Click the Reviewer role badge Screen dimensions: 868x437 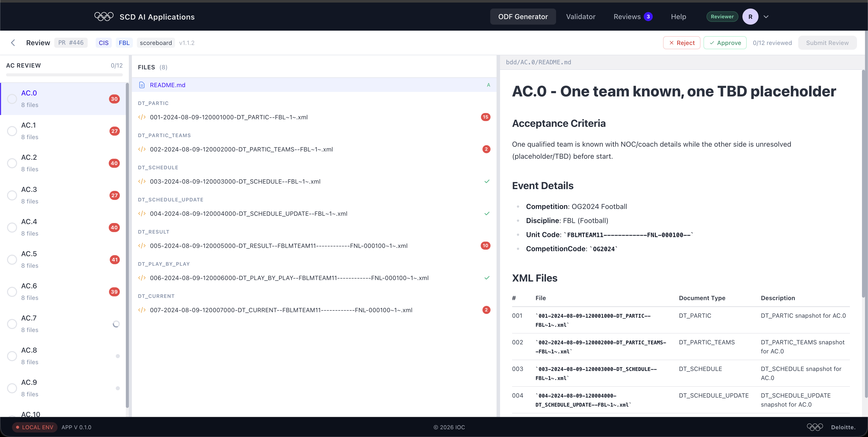pyautogui.click(x=722, y=17)
